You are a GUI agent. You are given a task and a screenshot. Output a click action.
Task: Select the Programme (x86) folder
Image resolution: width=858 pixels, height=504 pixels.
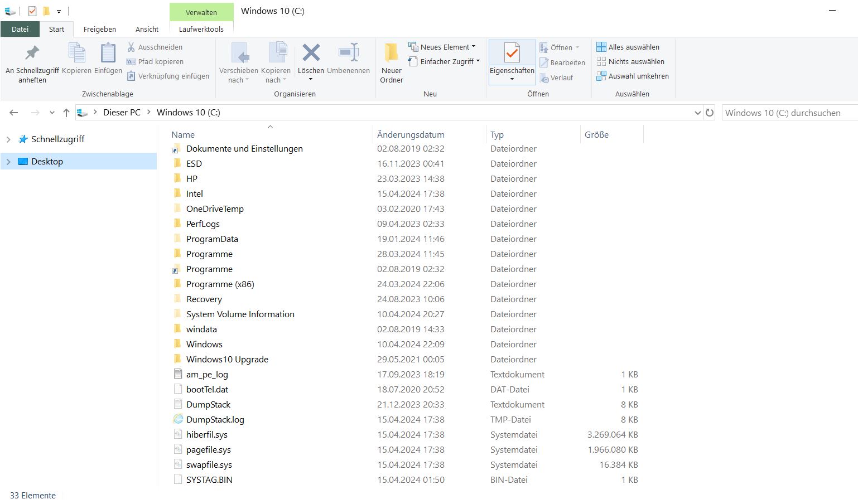[x=220, y=284]
